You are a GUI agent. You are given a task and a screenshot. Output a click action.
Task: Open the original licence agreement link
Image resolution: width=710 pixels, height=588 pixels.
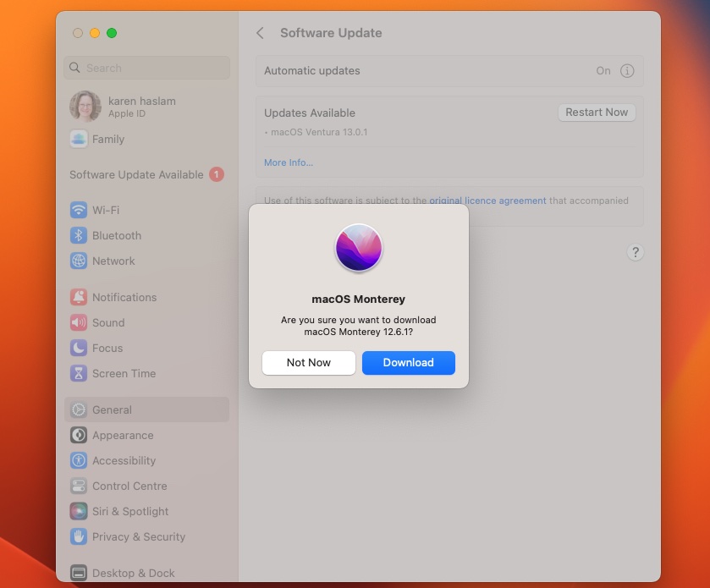[487, 201]
